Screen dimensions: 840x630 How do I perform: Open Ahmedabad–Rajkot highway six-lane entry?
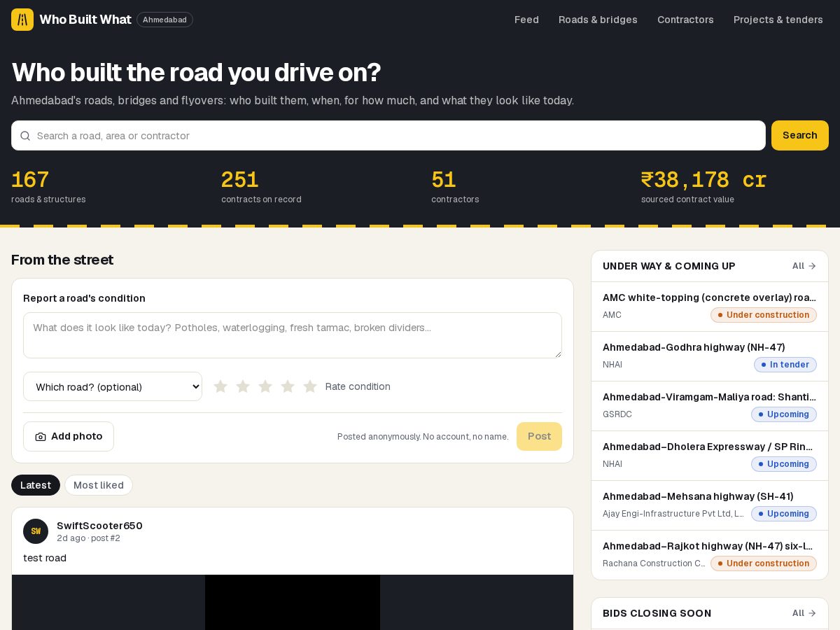(x=710, y=555)
